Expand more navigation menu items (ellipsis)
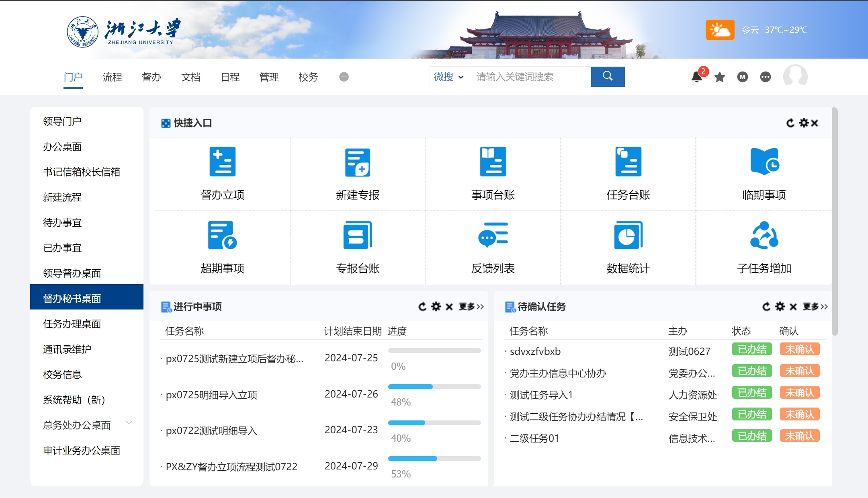 click(344, 77)
